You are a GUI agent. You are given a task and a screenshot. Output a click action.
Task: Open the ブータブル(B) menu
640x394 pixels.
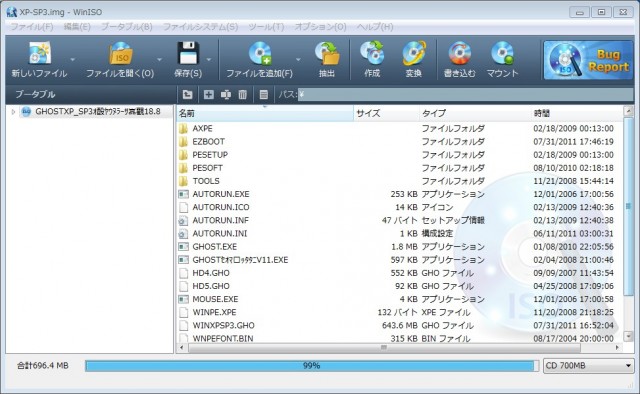click(127, 27)
